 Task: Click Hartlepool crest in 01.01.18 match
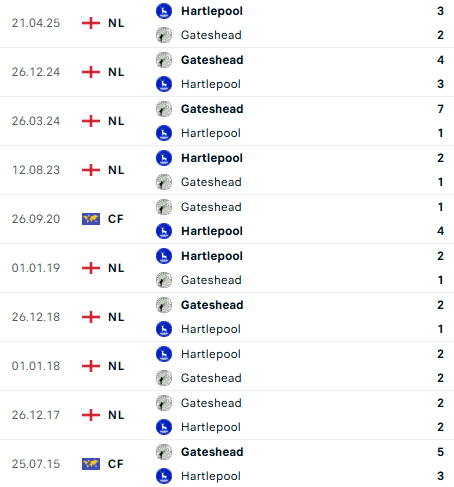pos(164,354)
